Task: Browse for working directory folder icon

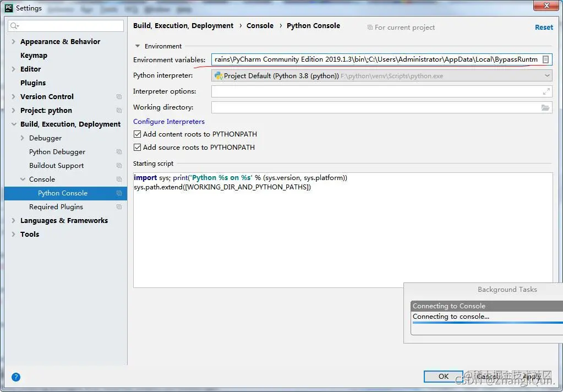Action: click(545, 107)
